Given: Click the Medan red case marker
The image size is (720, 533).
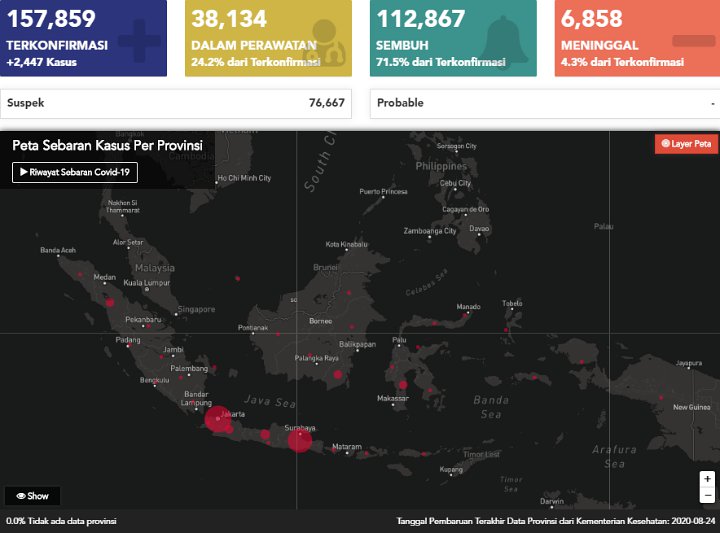Looking at the screenshot, I should [x=110, y=301].
